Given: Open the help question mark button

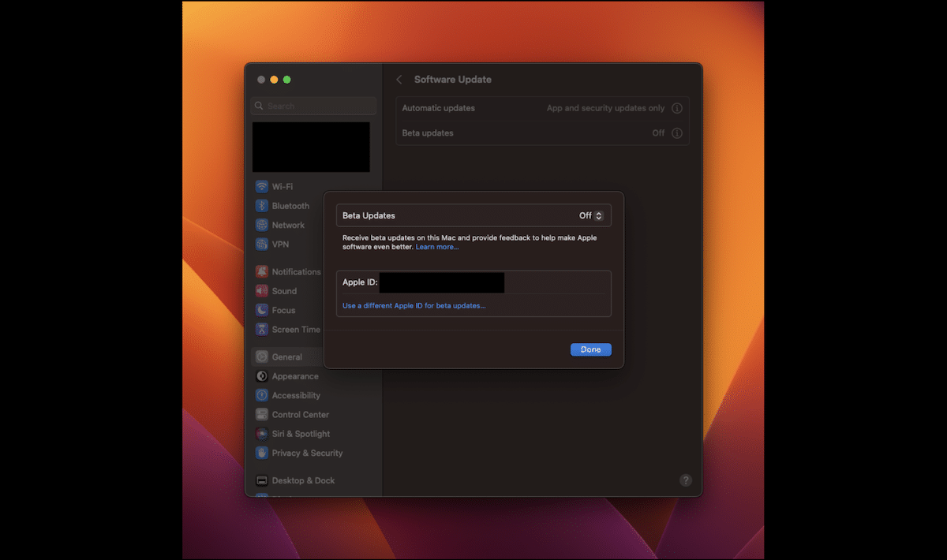Looking at the screenshot, I should [686, 480].
